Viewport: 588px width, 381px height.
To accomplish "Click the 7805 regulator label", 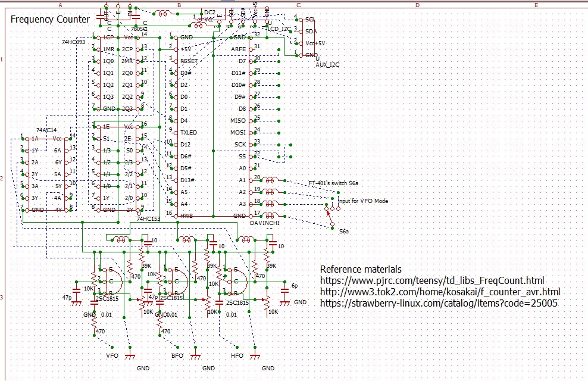I will point(139,29).
